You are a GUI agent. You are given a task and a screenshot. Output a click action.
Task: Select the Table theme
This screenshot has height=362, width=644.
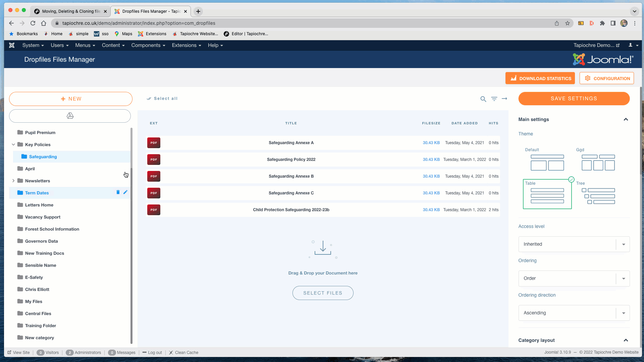547,194
